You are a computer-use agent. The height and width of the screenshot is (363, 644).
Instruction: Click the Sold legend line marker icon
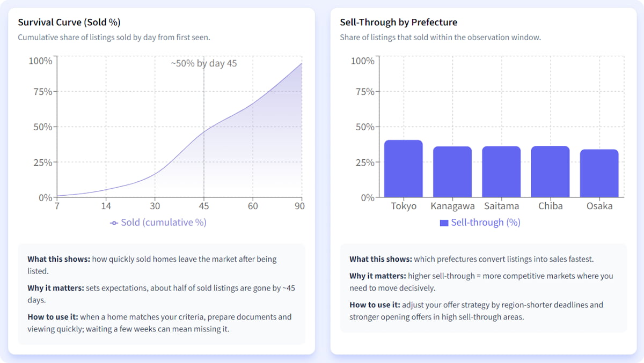(x=114, y=223)
